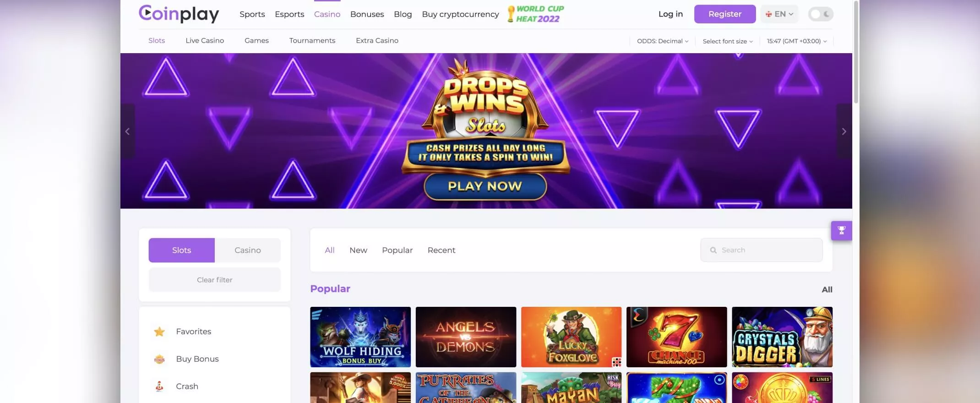Click the Clear filter button

tap(215, 280)
